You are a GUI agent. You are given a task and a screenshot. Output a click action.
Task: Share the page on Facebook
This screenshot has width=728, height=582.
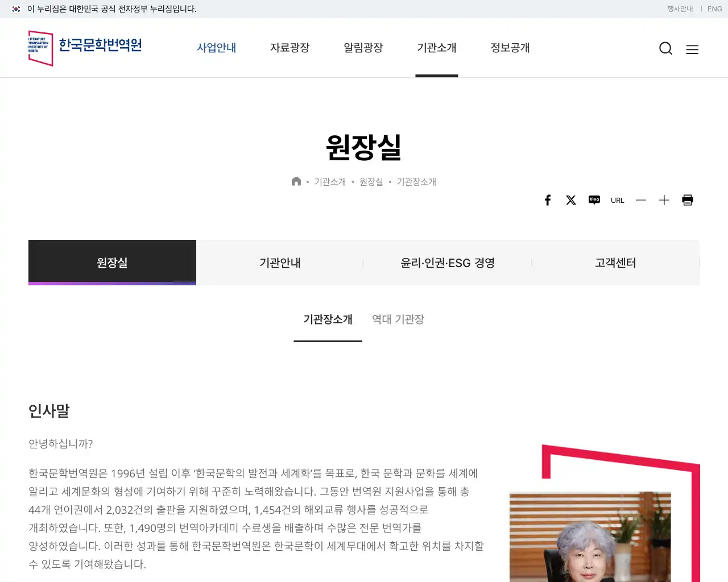point(548,200)
